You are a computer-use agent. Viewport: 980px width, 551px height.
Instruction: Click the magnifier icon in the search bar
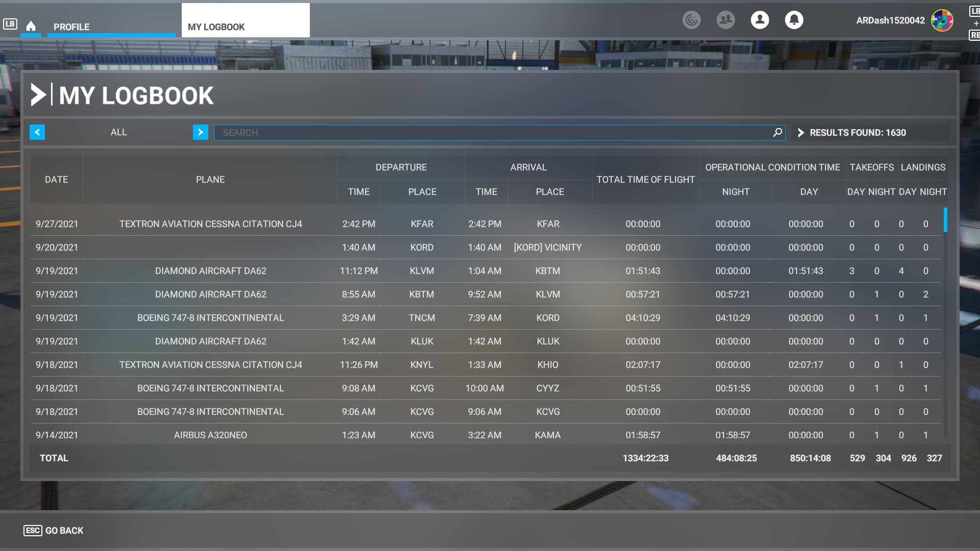(777, 133)
